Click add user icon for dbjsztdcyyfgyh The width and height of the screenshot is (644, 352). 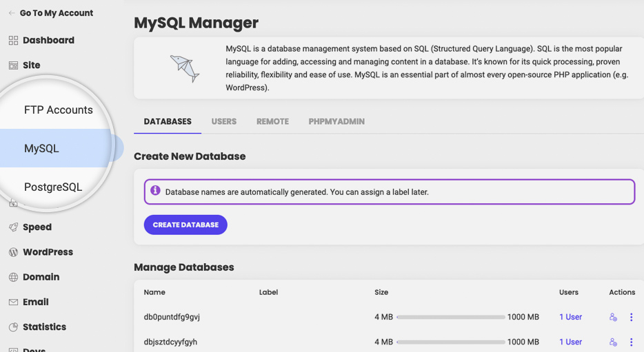coord(613,342)
